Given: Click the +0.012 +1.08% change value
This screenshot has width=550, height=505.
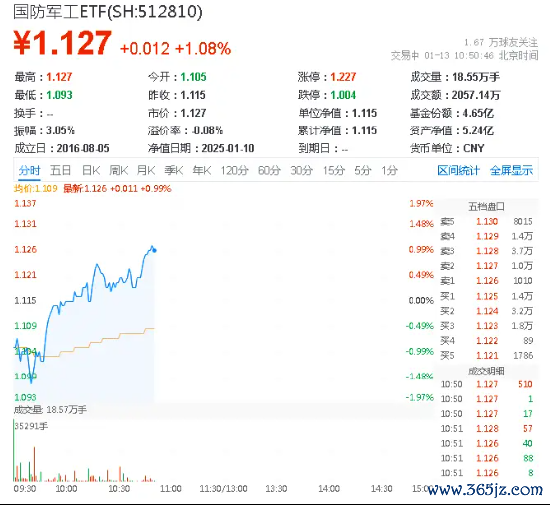Looking at the screenshot, I should (175, 48).
